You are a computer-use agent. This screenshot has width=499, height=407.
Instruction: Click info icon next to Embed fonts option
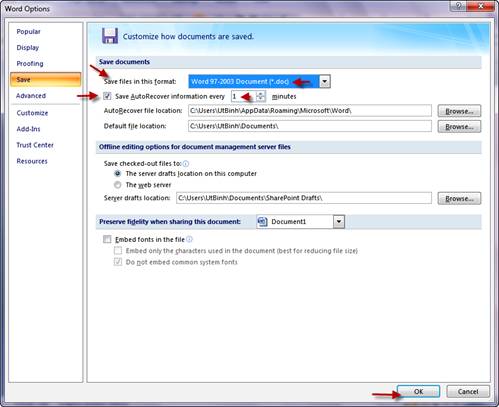pyautogui.click(x=189, y=239)
